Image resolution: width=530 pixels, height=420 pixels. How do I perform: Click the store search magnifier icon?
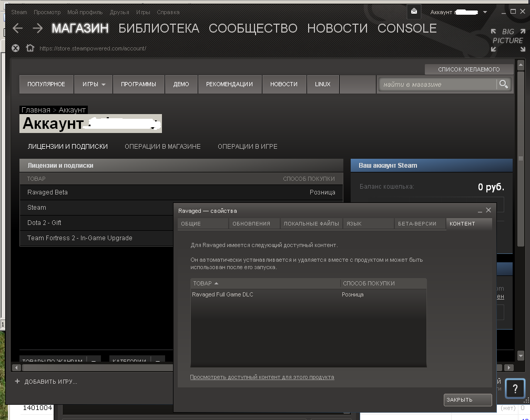(503, 84)
